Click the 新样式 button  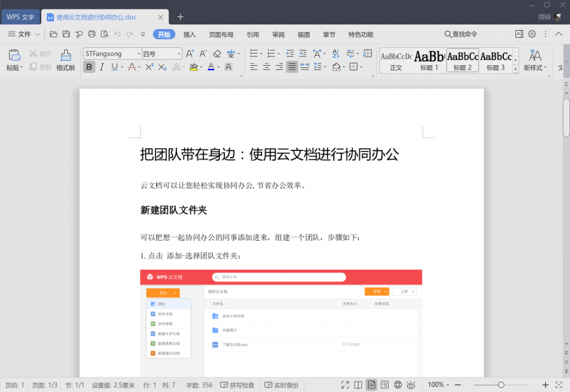(x=535, y=60)
